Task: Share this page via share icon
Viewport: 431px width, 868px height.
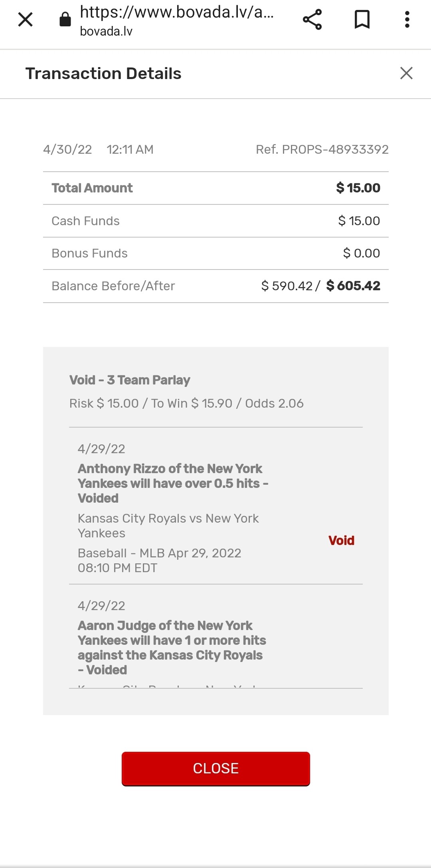Action: (312, 20)
